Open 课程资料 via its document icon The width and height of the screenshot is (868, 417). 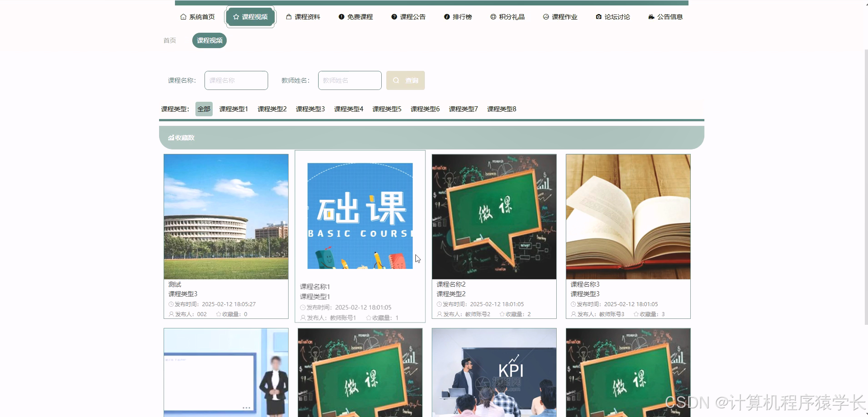(x=289, y=16)
